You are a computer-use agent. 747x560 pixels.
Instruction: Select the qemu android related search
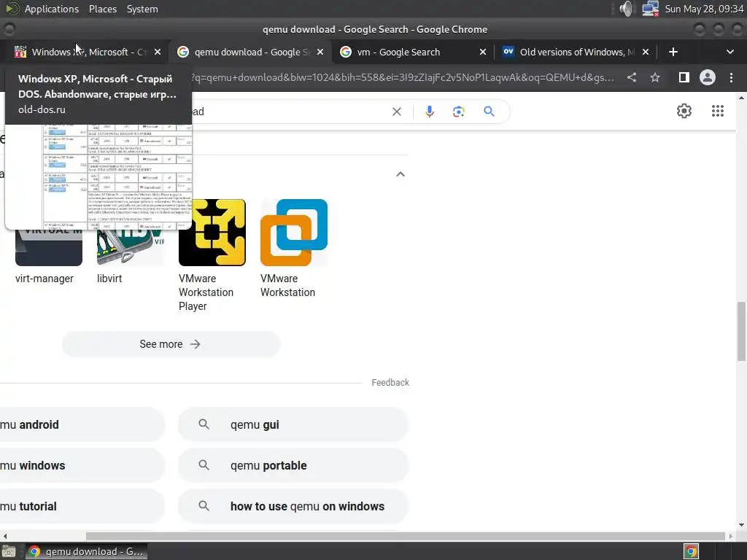point(82,424)
